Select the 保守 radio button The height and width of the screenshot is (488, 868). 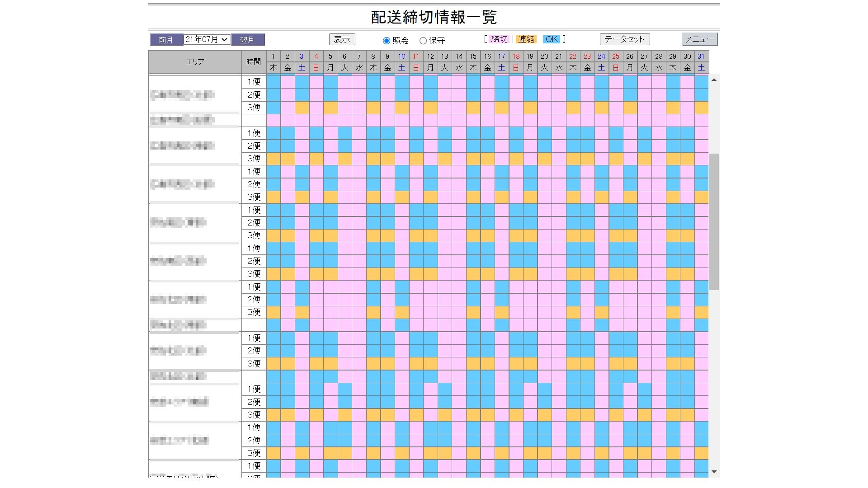click(423, 41)
